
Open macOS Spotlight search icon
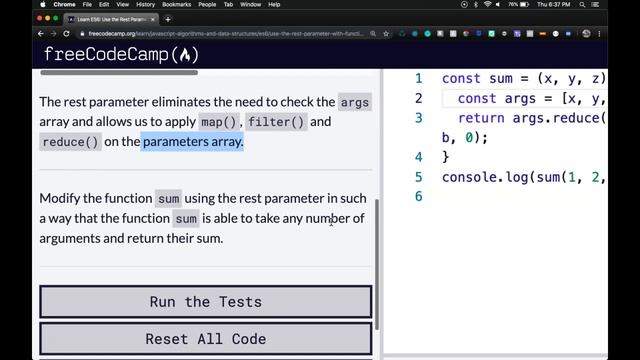tap(582, 4)
